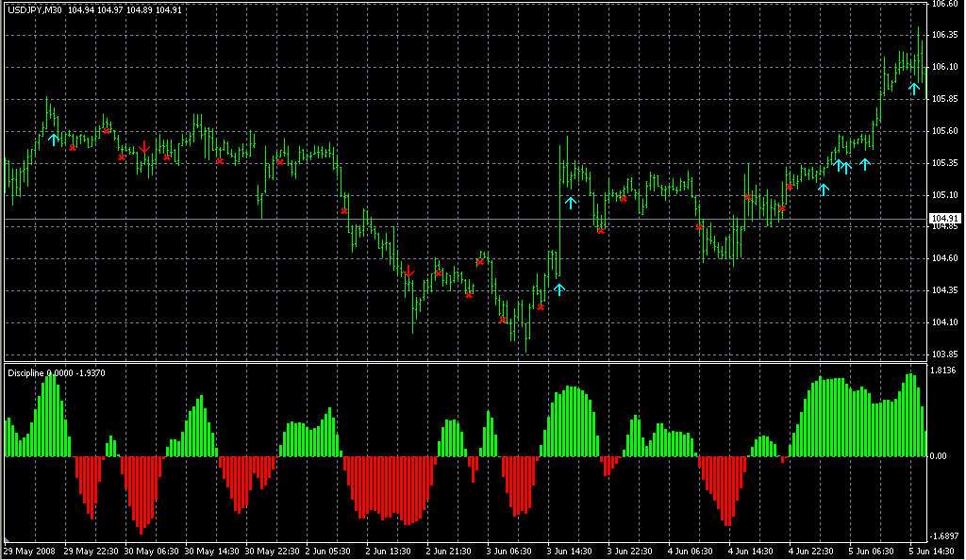Screen dimensions: 966x560
Task: Select the cyan up arrow near 4 Jun 22:30
Action: [x=824, y=189]
